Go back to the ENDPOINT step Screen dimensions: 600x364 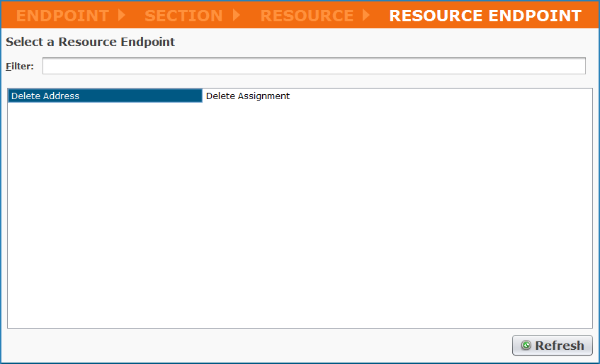tap(62, 15)
